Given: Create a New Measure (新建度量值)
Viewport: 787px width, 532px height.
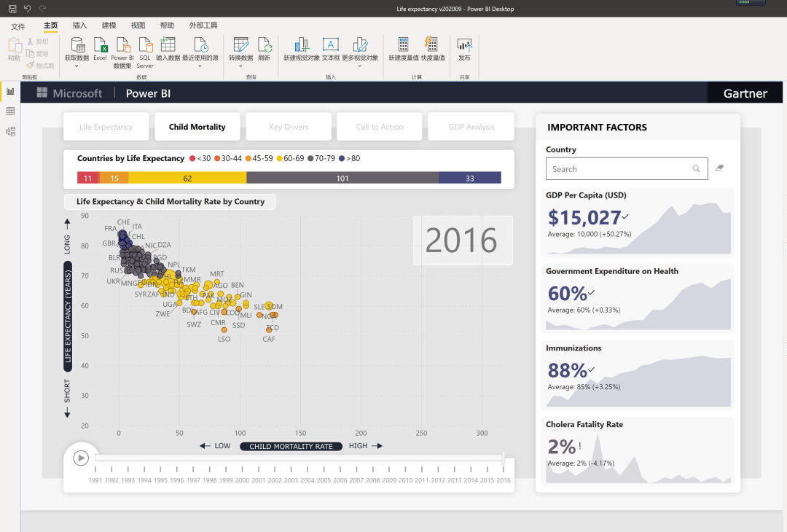Looking at the screenshot, I should pyautogui.click(x=404, y=49).
